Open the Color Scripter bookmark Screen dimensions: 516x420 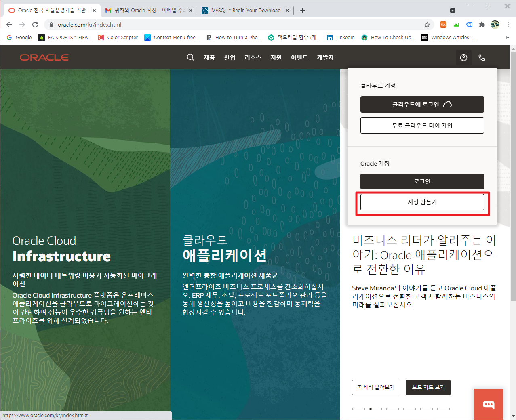tap(118, 38)
